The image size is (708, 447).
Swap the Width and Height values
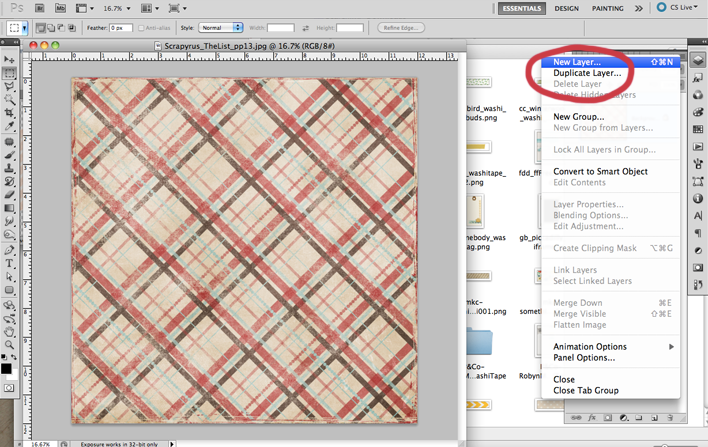(306, 28)
